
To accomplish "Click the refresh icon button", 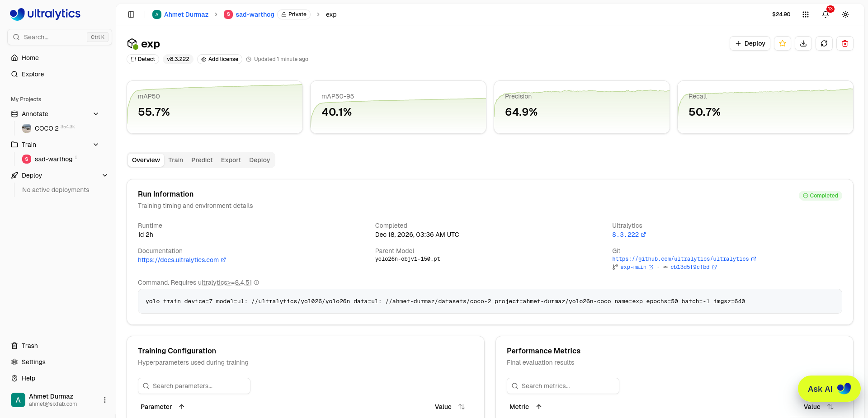I will (824, 43).
